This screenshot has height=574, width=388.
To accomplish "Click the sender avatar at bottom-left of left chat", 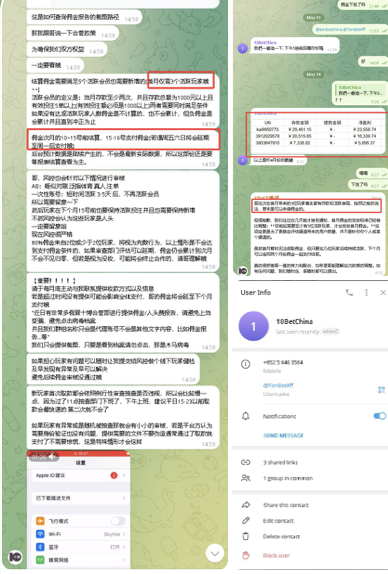I will pos(15,557).
